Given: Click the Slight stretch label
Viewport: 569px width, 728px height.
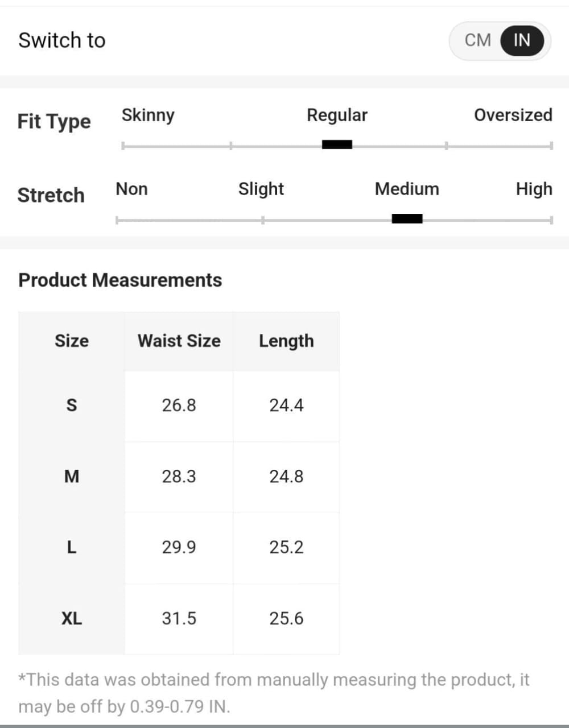Looking at the screenshot, I should tap(261, 189).
